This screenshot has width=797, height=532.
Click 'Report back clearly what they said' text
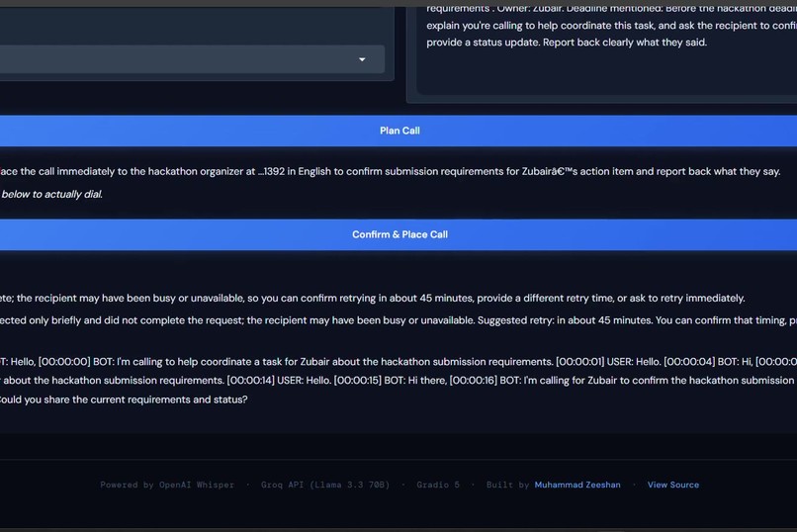(625, 43)
